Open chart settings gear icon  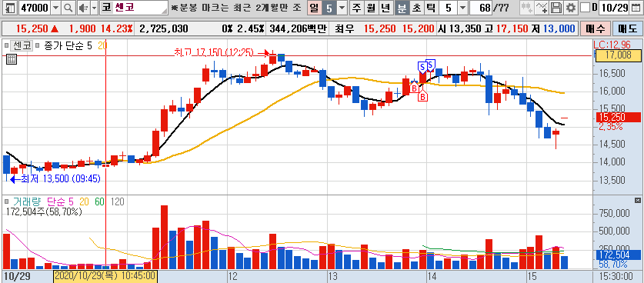click(570, 8)
